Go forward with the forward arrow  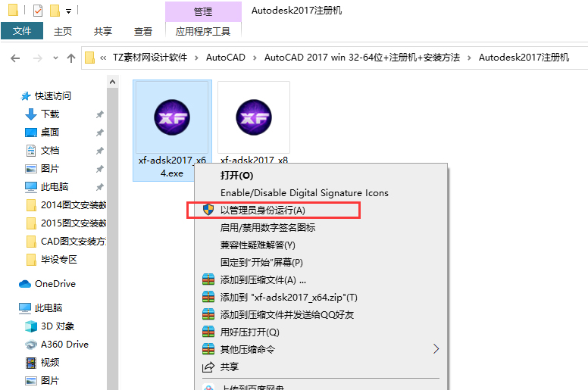[x=37, y=58]
